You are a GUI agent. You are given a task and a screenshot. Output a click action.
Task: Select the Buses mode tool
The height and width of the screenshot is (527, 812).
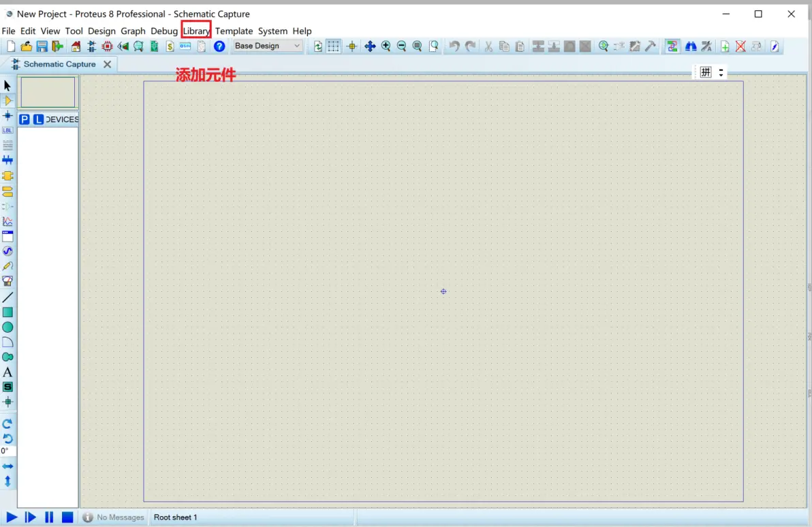(7, 160)
